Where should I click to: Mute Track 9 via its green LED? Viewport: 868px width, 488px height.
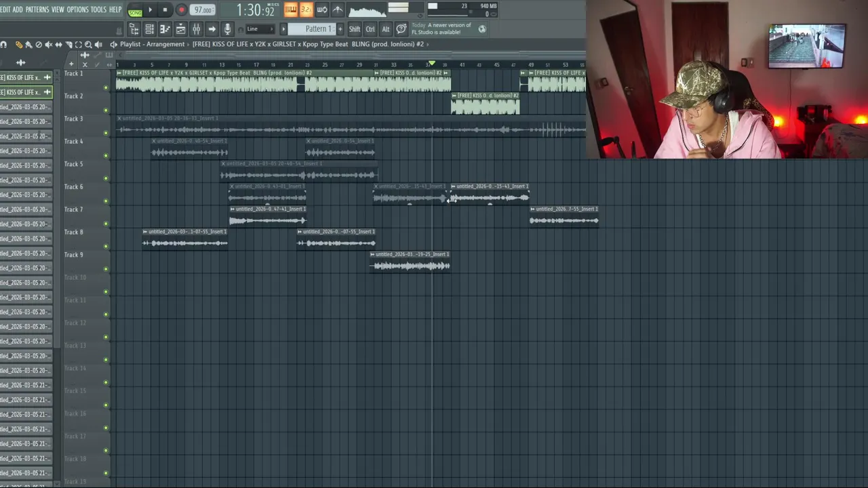tap(106, 269)
